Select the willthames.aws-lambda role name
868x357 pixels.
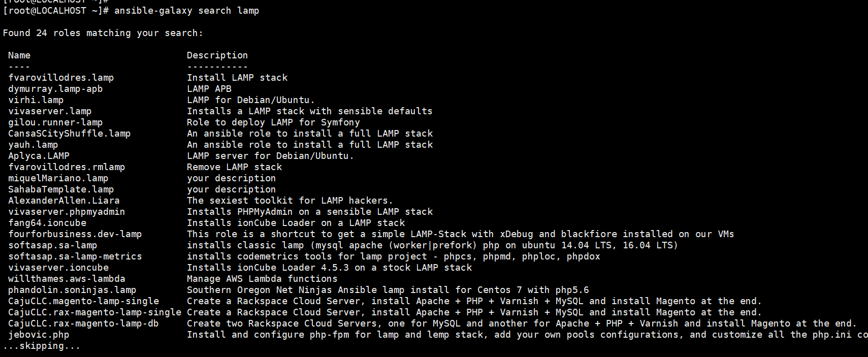pos(67,279)
